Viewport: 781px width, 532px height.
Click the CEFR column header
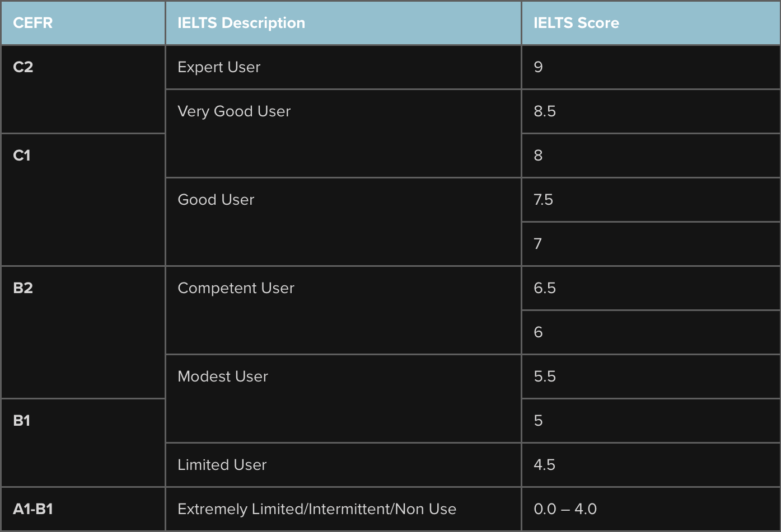[x=83, y=23]
